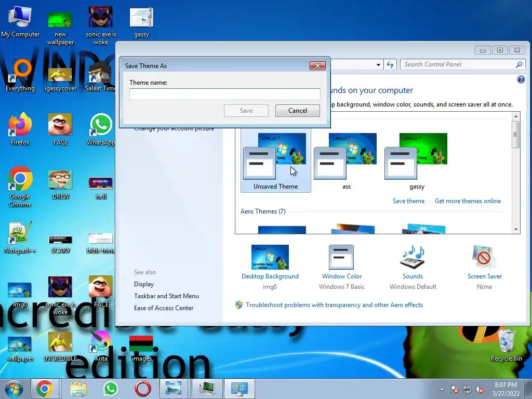The width and height of the screenshot is (532, 399).
Task: Open network status tray icon
Action: point(467,389)
